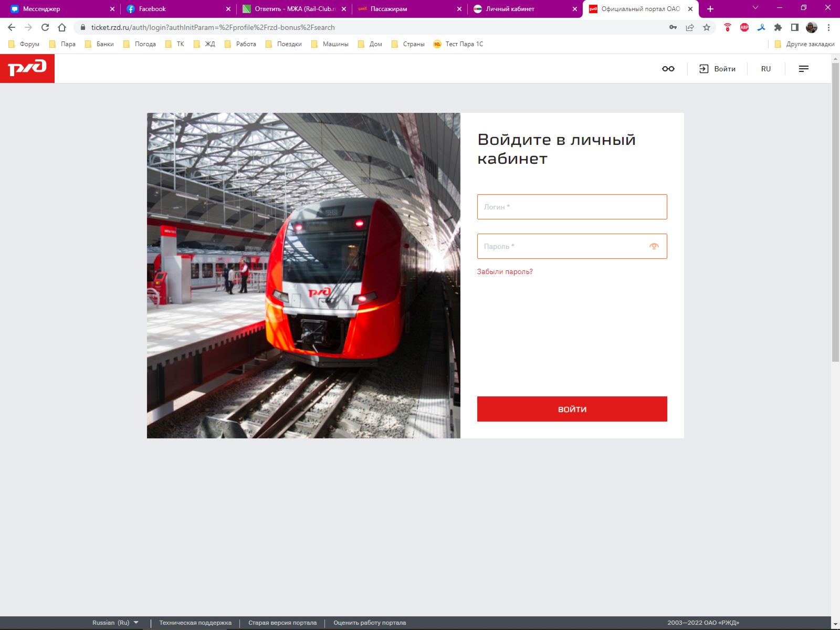This screenshot has height=630, width=840.
Task: Open the tab search chevron
Action: tap(755, 8)
